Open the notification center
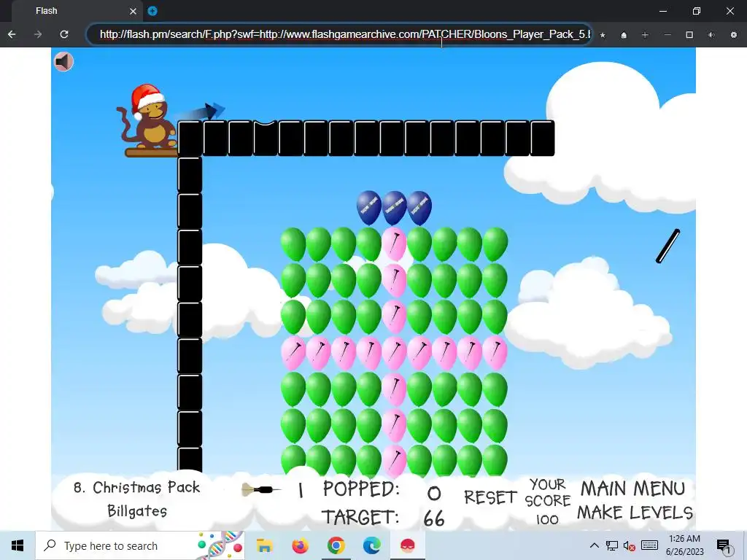This screenshot has height=560, width=747. (724, 546)
